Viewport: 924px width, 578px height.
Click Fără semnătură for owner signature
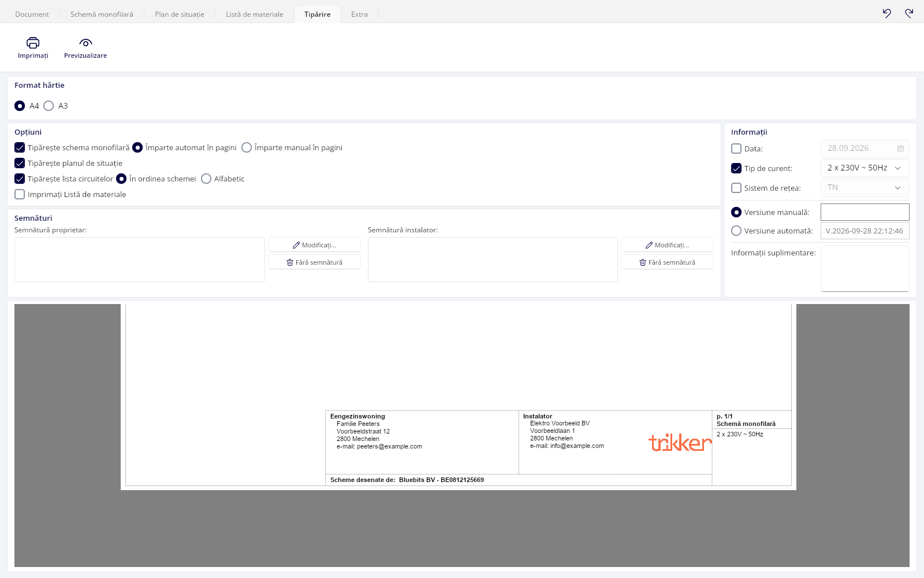(x=315, y=262)
